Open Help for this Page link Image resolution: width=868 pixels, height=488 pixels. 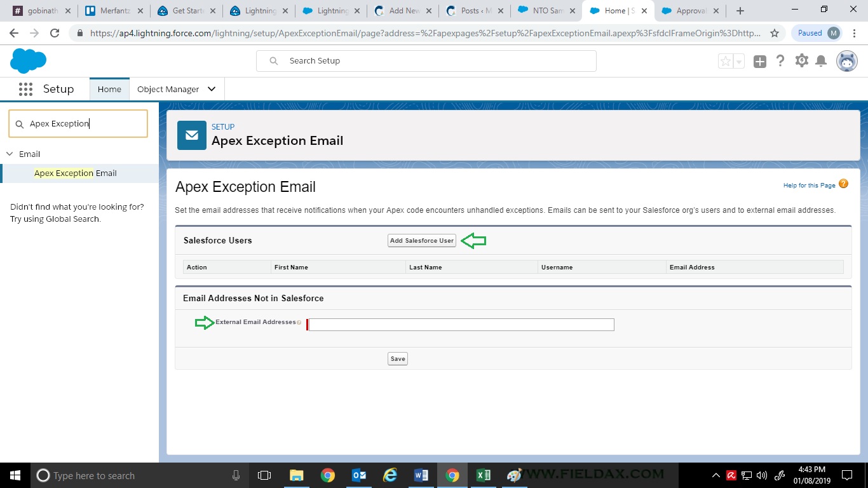click(810, 186)
